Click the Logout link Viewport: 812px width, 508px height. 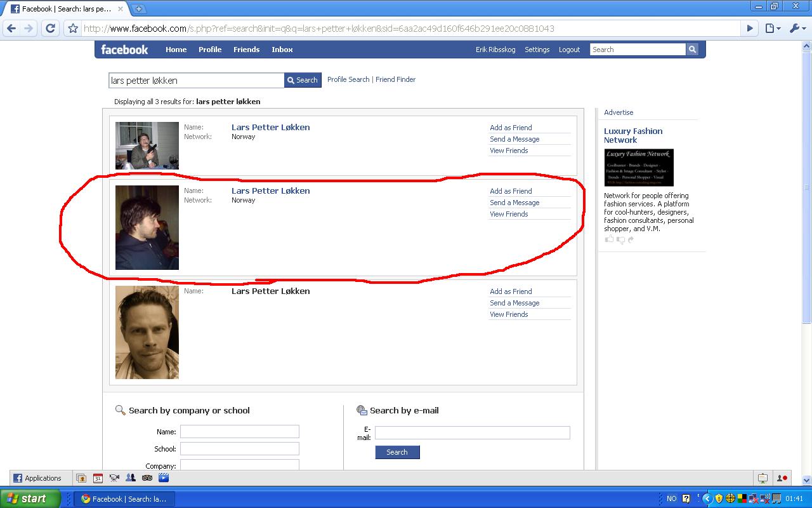pos(569,50)
